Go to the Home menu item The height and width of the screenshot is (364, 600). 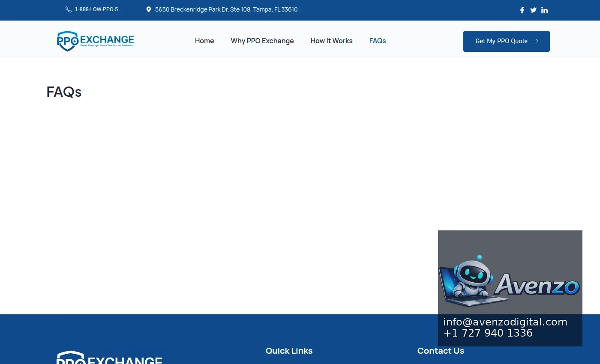pyautogui.click(x=204, y=41)
